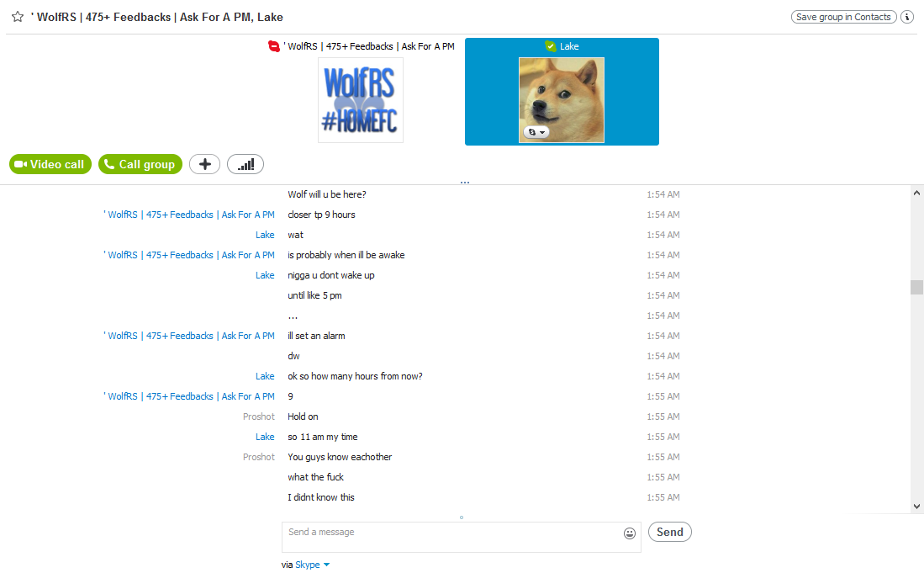Open the emoticon picker smiley

tap(630, 533)
